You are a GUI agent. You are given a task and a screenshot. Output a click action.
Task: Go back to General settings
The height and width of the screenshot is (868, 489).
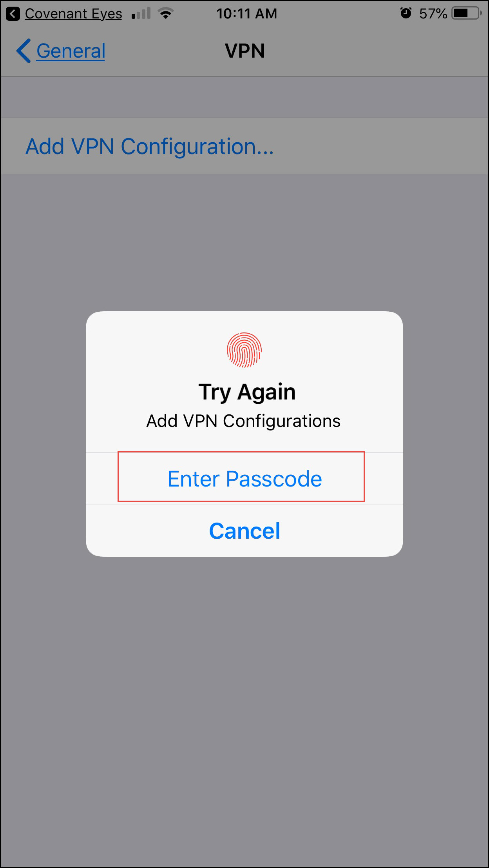71,51
